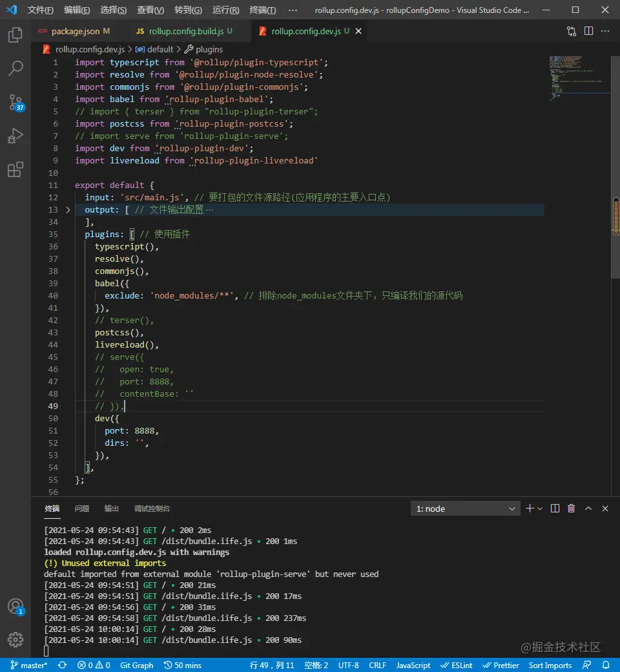The height and width of the screenshot is (672, 620).
Task: Click the Open Changes compare icon
Action: 572,31
